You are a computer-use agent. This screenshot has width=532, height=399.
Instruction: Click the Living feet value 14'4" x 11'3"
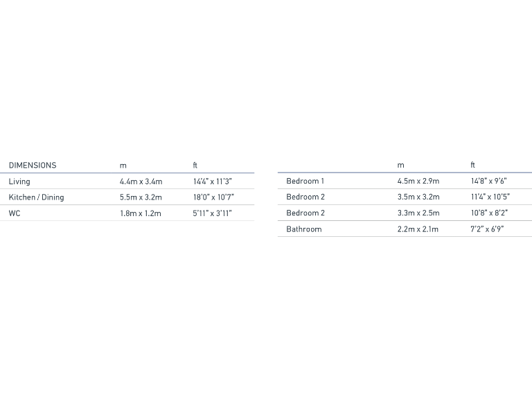[212, 181]
